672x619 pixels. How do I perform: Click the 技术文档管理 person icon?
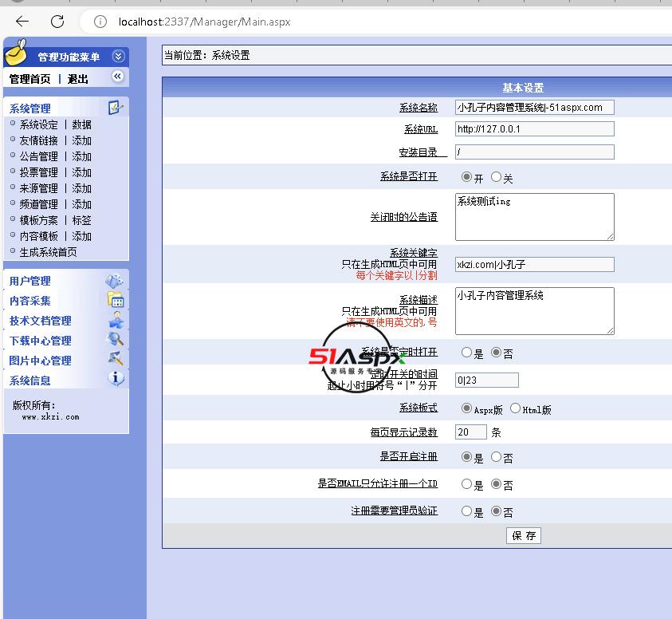pos(115,321)
